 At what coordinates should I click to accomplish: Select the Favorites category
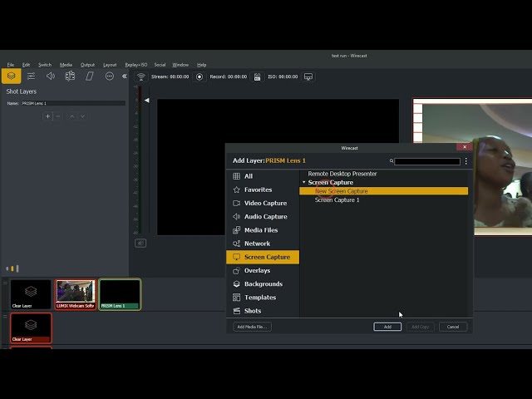263,190
